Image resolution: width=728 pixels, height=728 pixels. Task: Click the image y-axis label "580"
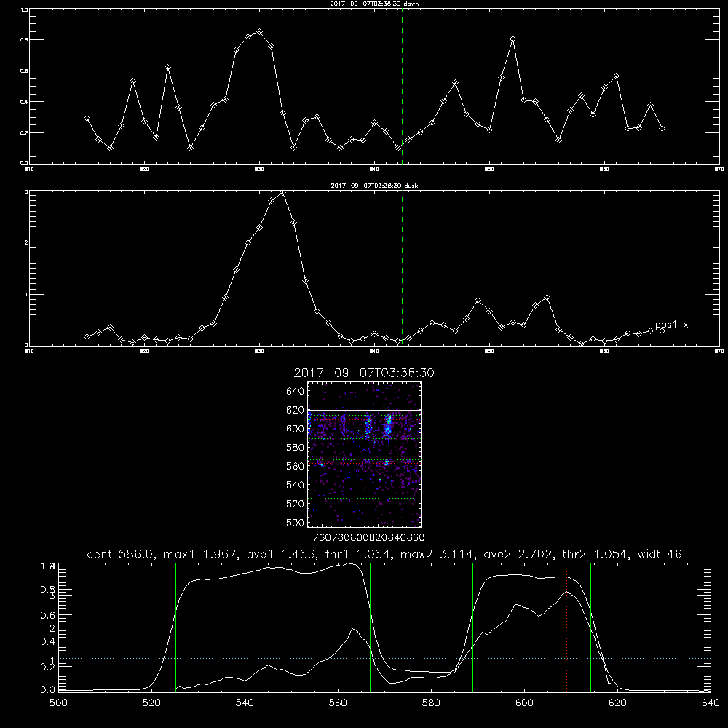click(296, 447)
